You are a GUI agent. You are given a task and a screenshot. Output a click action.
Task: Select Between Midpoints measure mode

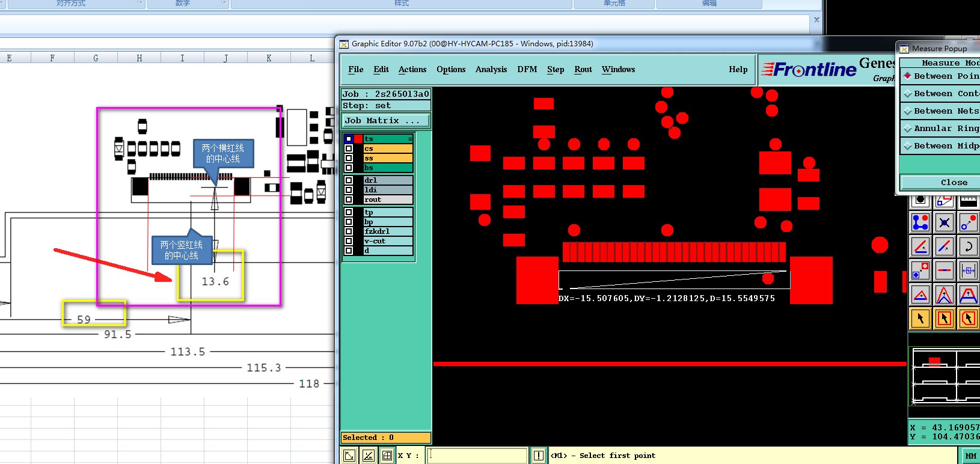coord(940,146)
